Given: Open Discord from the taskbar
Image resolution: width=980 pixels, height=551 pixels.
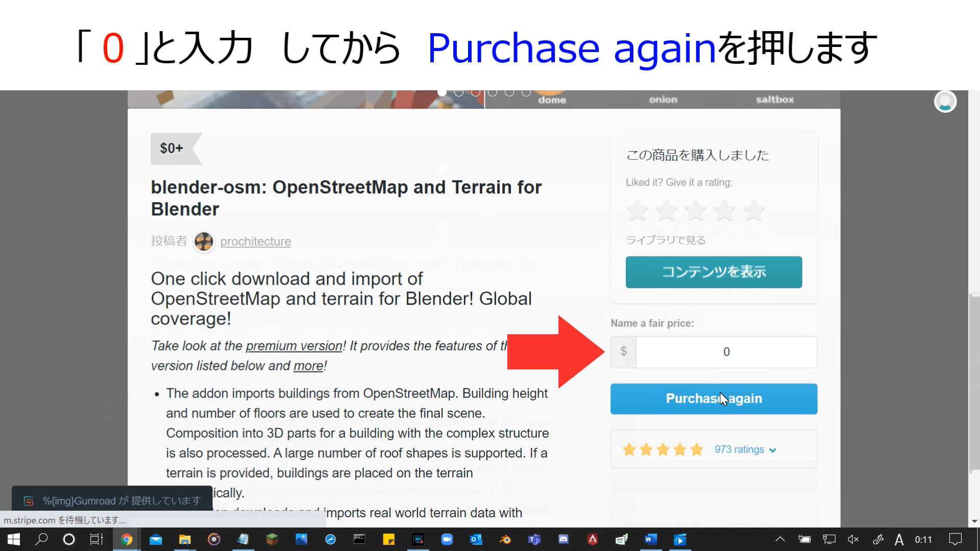Looking at the screenshot, I should (x=563, y=539).
